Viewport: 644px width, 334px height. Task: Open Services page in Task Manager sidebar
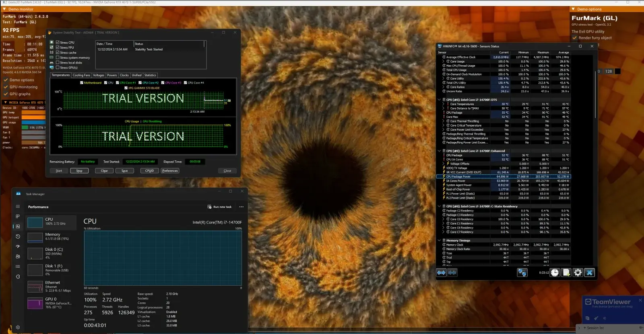coord(18,277)
